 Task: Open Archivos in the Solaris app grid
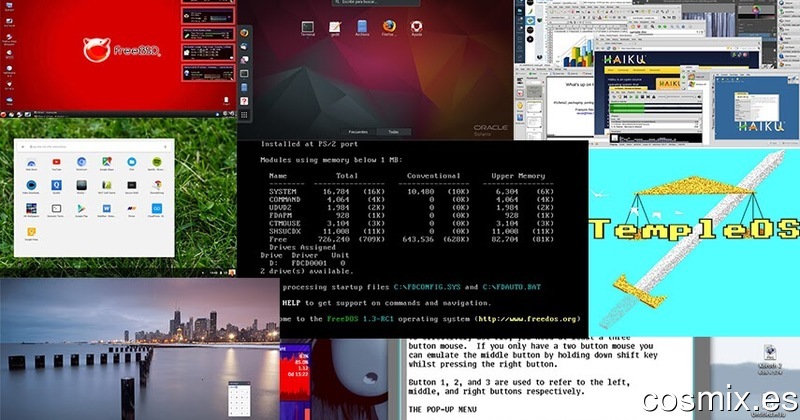click(x=362, y=28)
